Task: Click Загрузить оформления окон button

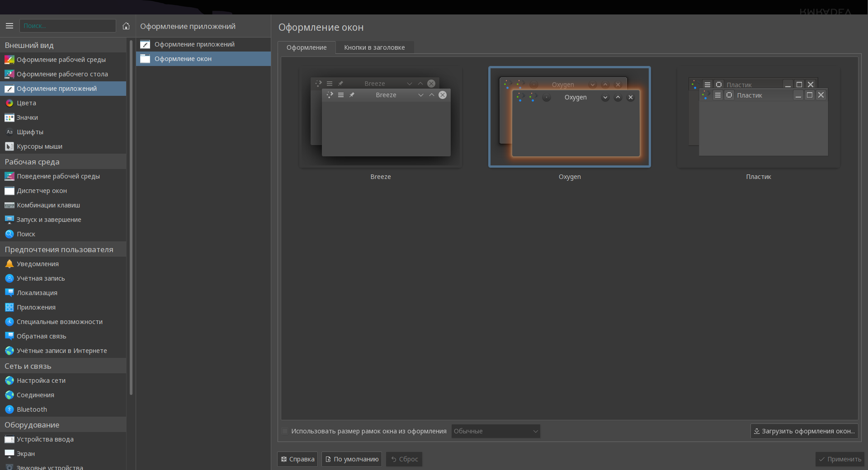Action: point(804,431)
